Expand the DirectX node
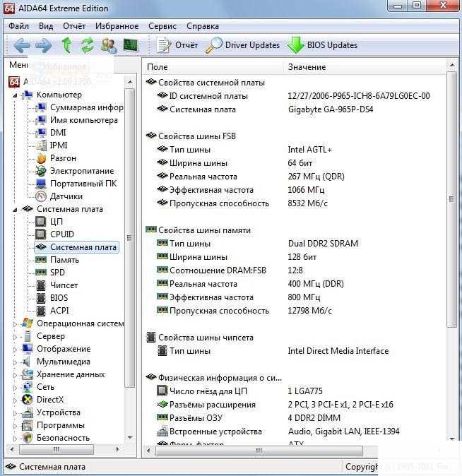The image size is (462, 476). click(15, 400)
